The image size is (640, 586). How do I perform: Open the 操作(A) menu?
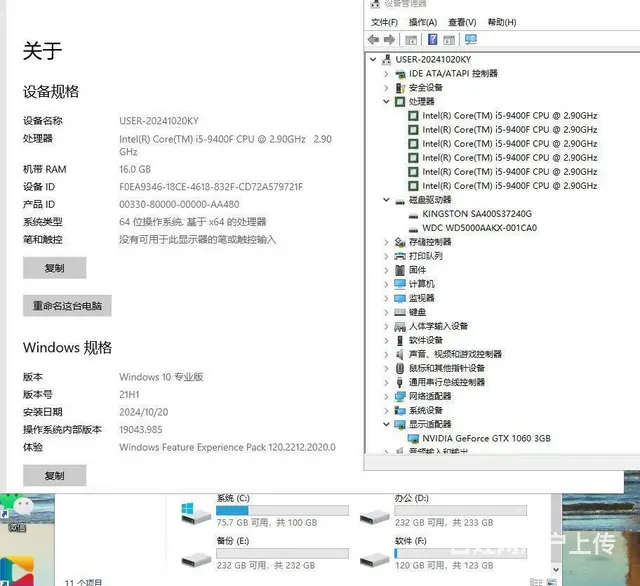click(423, 22)
